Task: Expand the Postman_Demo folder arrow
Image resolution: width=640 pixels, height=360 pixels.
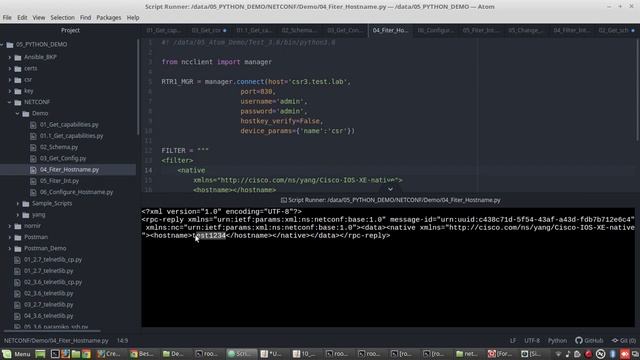Action: coord(10,248)
